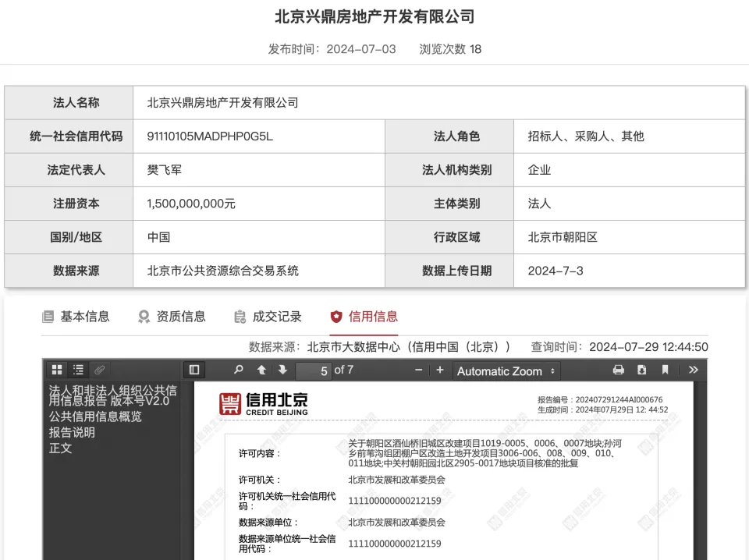Zoom in with the plus control
Viewport: 749px width, 560px height.
[x=440, y=370]
